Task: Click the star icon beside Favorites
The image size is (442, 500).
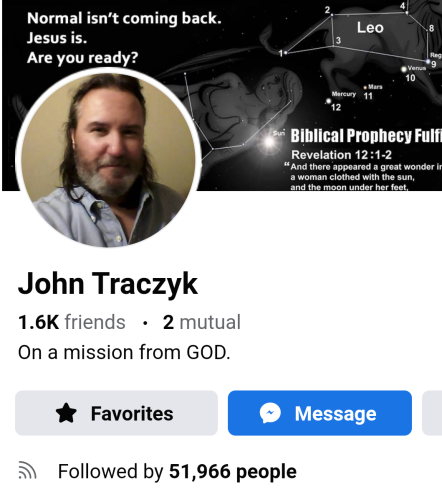Action: (66, 413)
